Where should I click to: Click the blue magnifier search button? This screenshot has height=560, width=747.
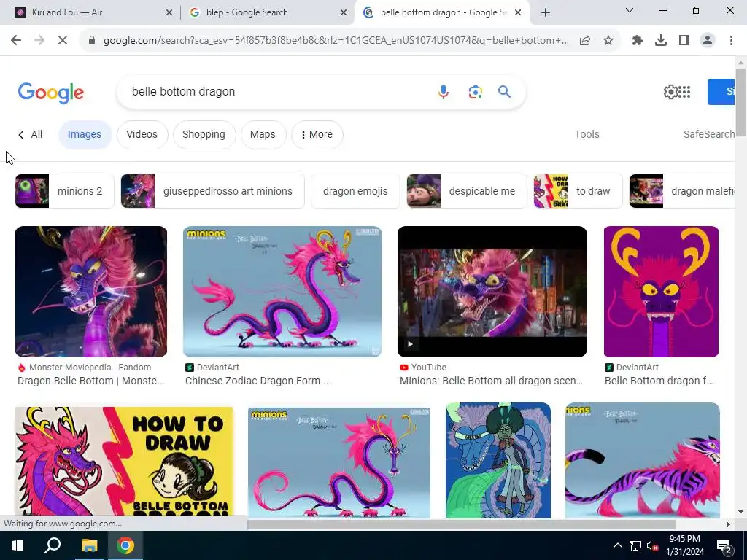505,91
